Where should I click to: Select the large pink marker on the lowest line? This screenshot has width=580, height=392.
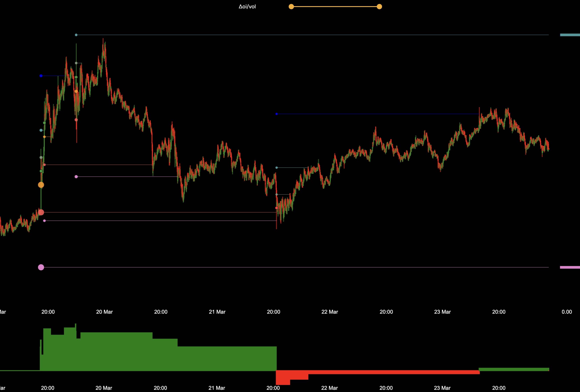[41, 267]
